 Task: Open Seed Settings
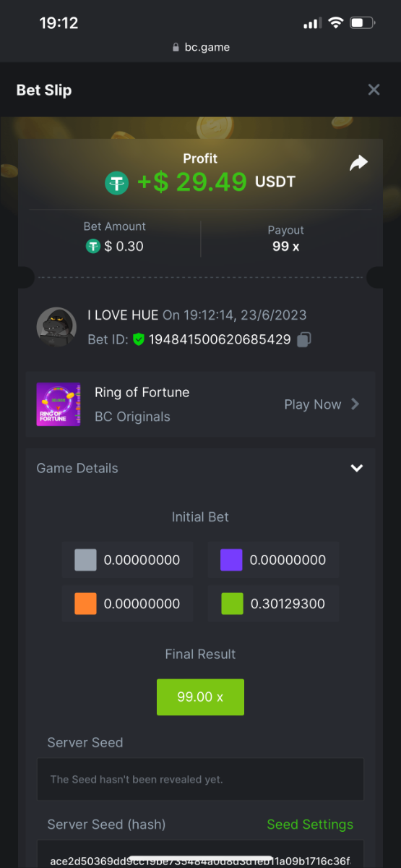click(310, 825)
